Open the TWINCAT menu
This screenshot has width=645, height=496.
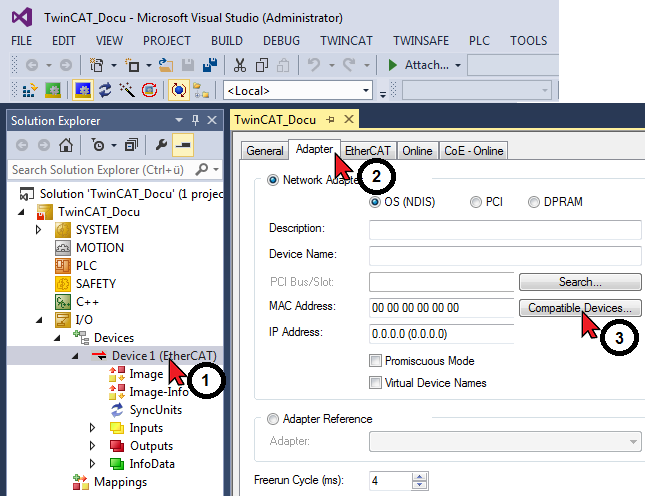346,41
